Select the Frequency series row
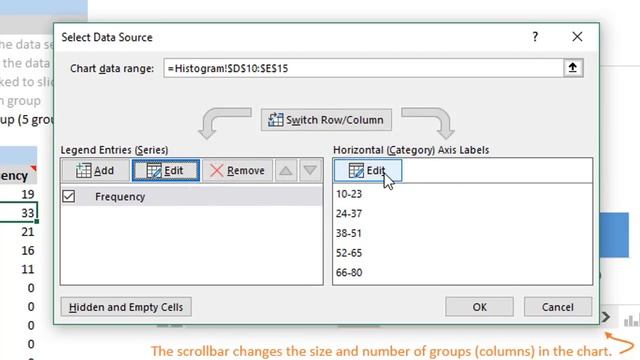 pyautogui.click(x=191, y=196)
